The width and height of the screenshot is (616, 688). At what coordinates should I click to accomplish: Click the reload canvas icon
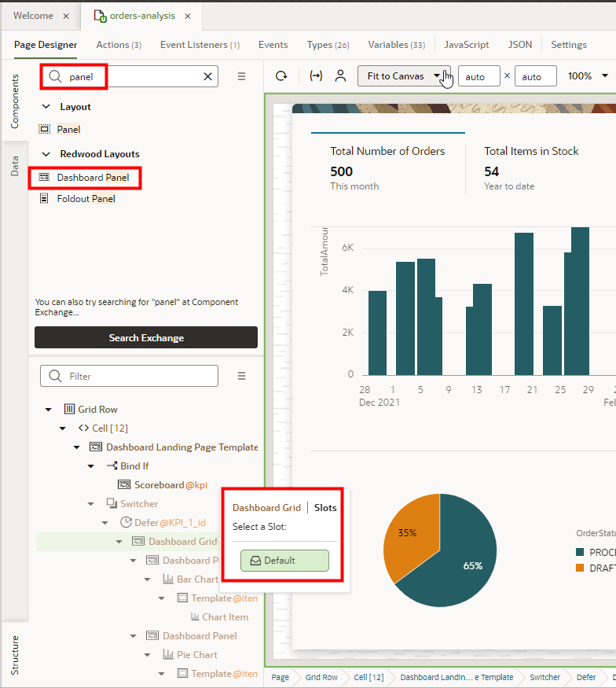pyautogui.click(x=281, y=76)
